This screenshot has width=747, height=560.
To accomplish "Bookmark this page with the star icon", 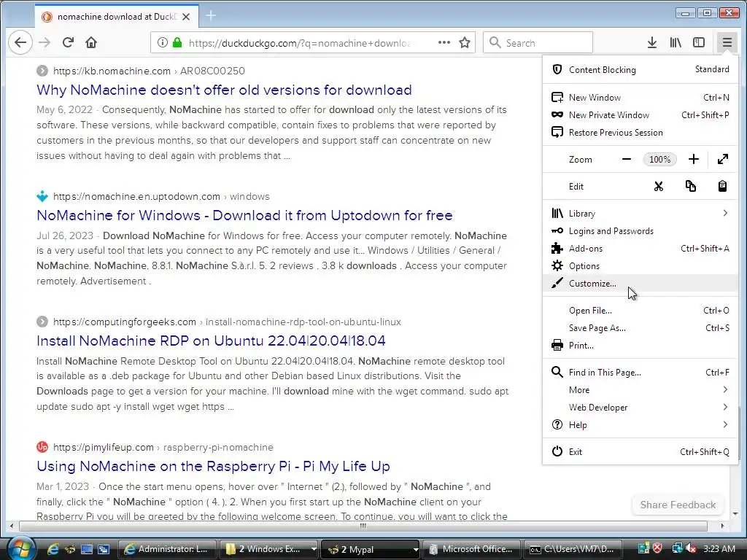I will 465,43.
